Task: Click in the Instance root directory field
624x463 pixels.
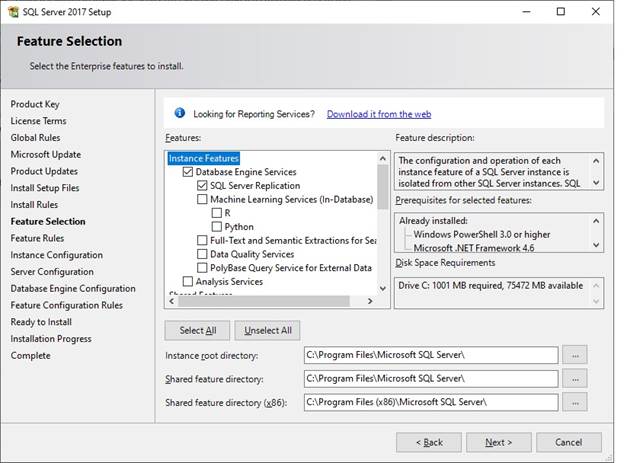Action: tap(430, 355)
